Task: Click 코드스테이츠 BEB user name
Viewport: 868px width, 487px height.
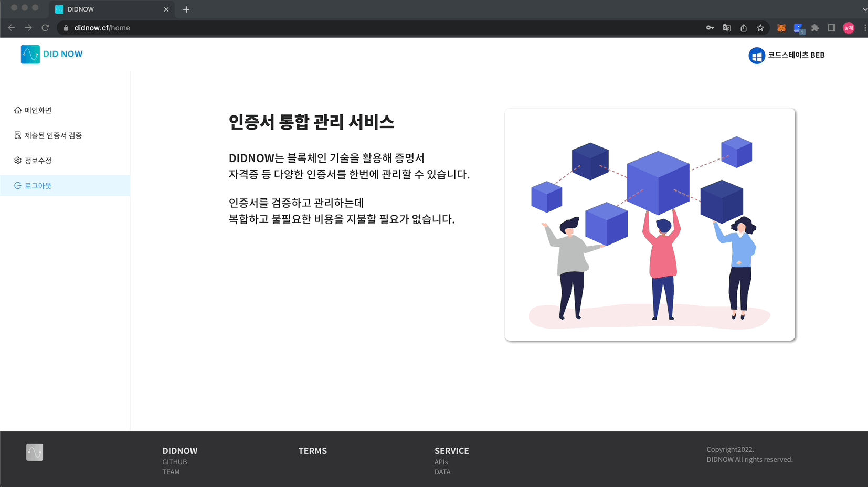Action: (x=796, y=55)
